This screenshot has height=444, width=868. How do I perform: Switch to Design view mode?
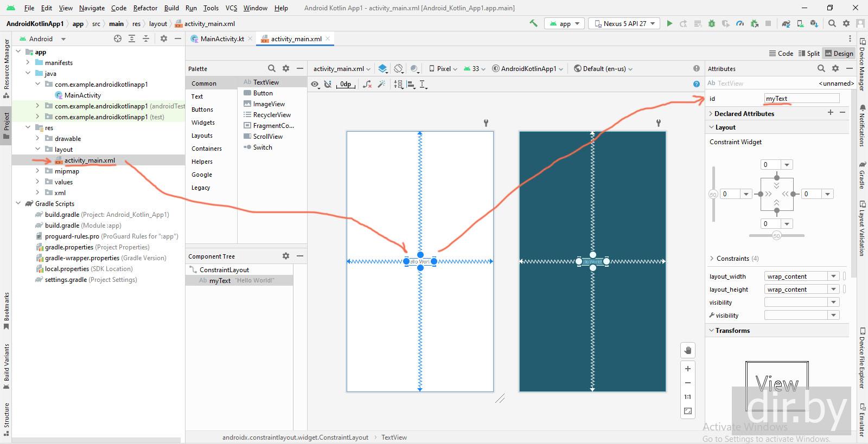(x=839, y=53)
